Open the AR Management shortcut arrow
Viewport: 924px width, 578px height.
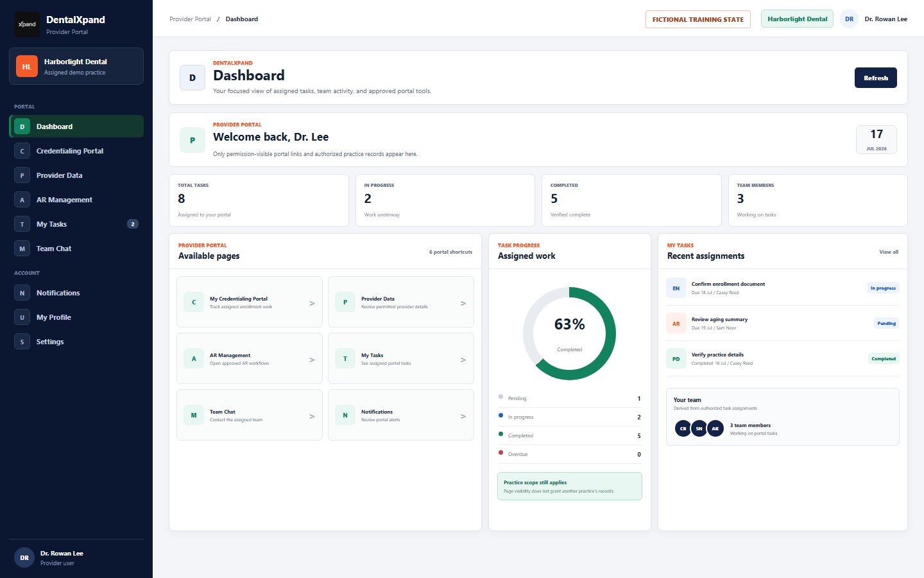click(312, 360)
